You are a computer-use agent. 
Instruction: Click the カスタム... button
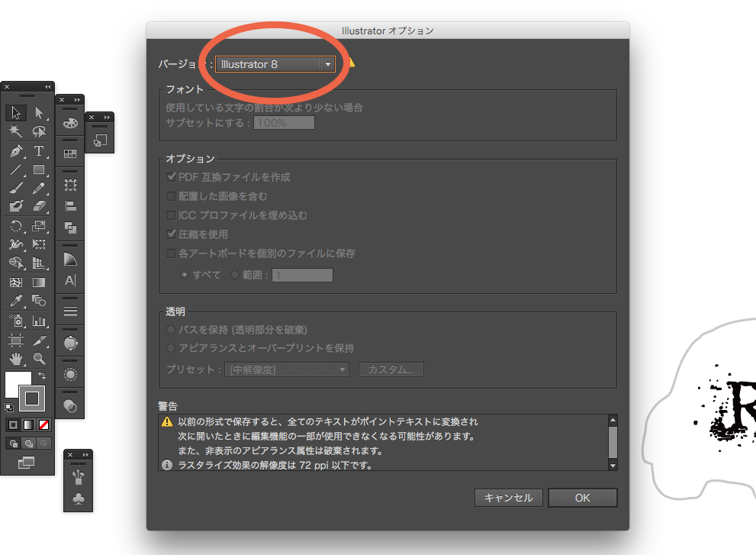391,369
